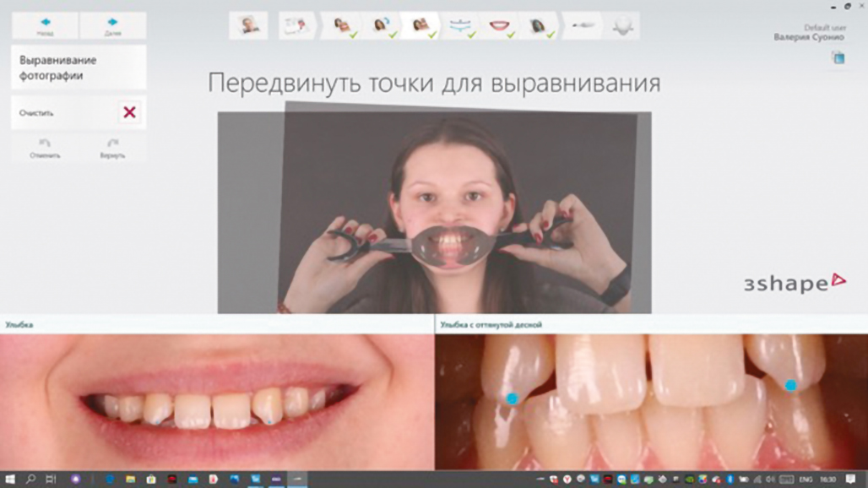868x488 pixels.
Task: Open the patient portrait workflow step
Action: tap(248, 25)
